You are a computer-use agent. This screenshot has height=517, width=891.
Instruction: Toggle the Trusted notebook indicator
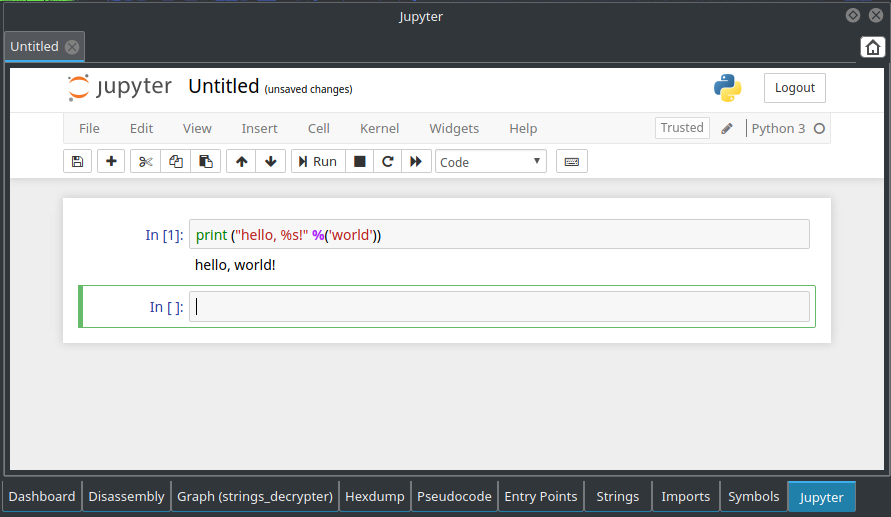click(x=682, y=128)
